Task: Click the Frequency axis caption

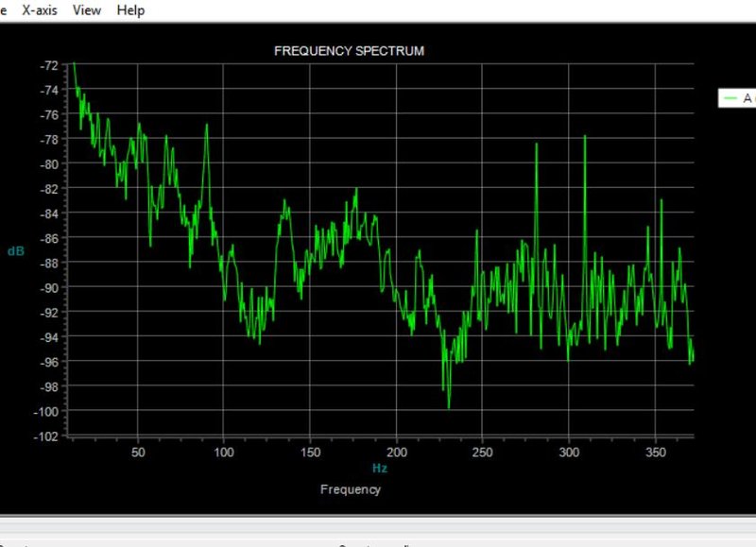Action: coord(351,489)
